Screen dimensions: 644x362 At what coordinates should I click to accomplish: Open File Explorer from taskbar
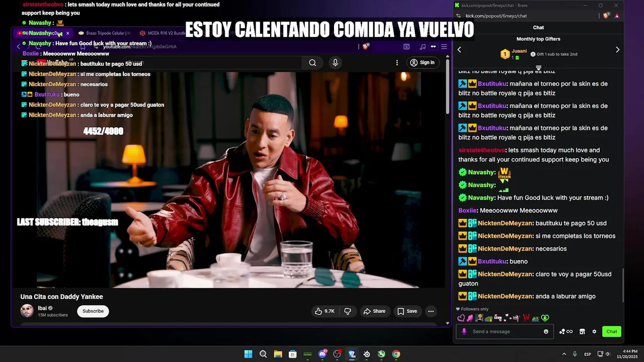click(278, 354)
